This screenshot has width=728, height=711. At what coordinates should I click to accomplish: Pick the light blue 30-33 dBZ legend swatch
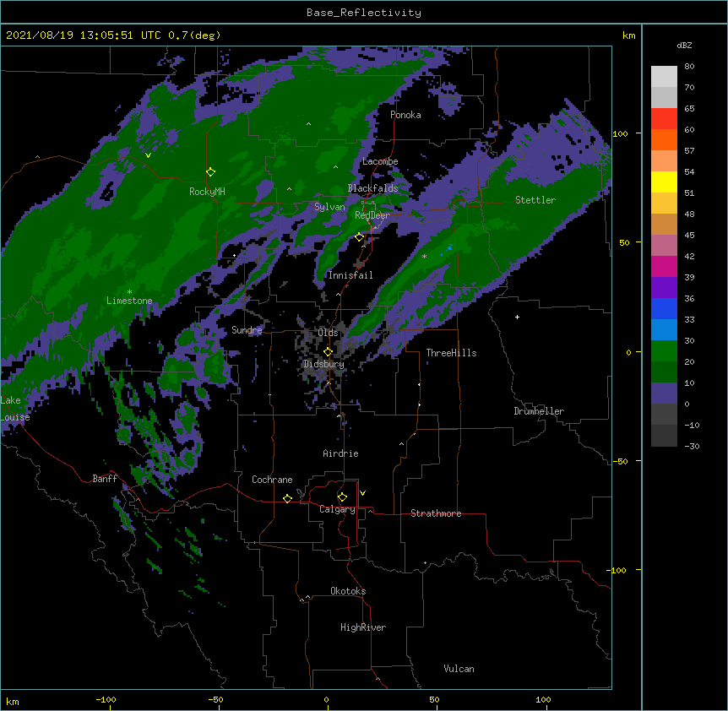point(664,330)
